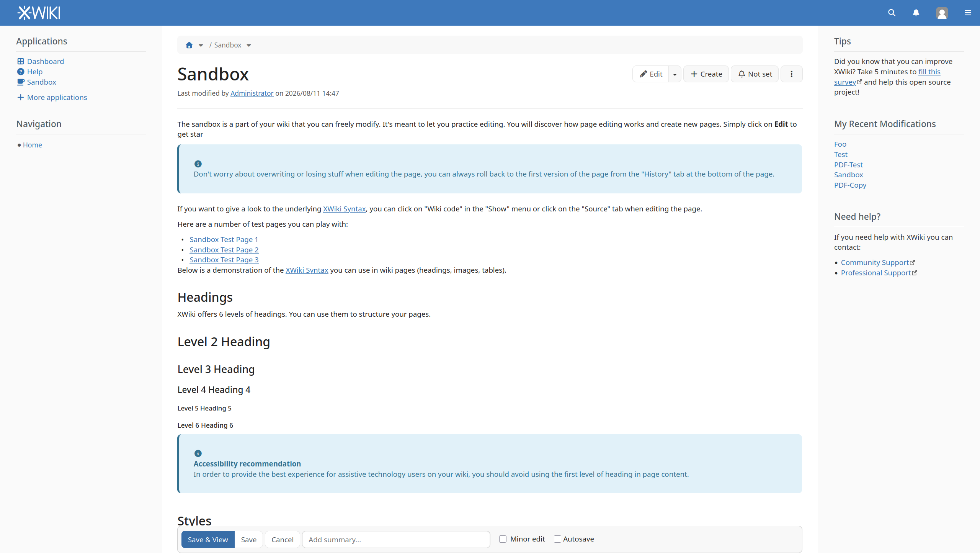Open the Administrator author link
This screenshot has height=553, width=980.
[x=252, y=93]
